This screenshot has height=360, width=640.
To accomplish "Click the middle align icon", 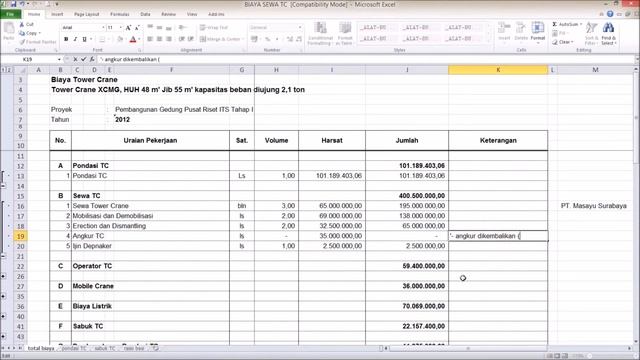I will [x=159, y=27].
